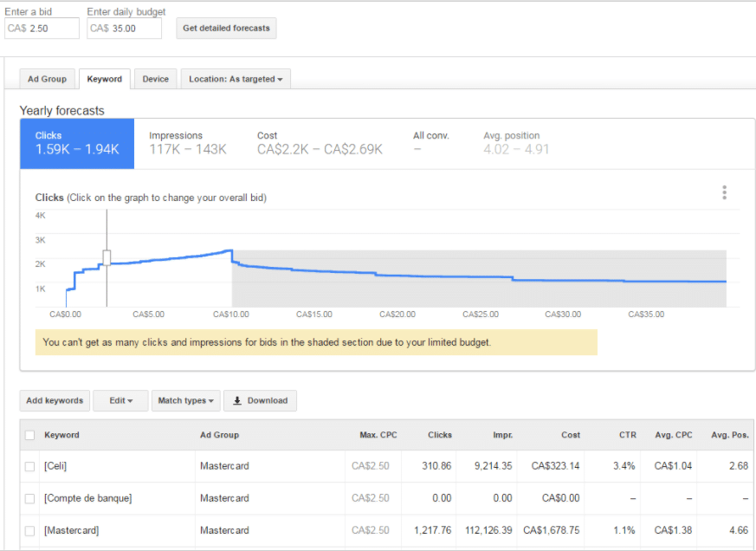Click the bid marker handle on the graph
The image size is (756, 551).
click(107, 256)
